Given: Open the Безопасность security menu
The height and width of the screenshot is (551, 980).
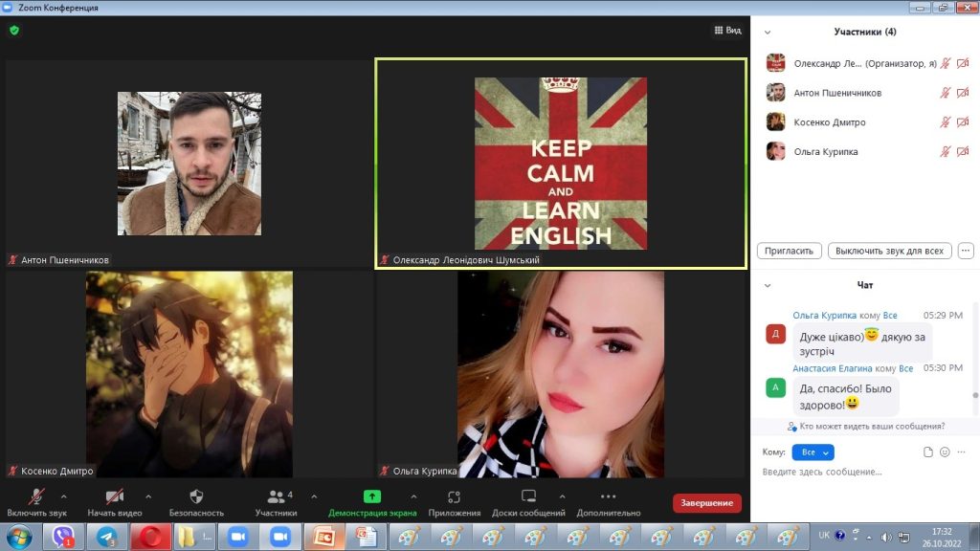Looking at the screenshot, I should [x=196, y=503].
